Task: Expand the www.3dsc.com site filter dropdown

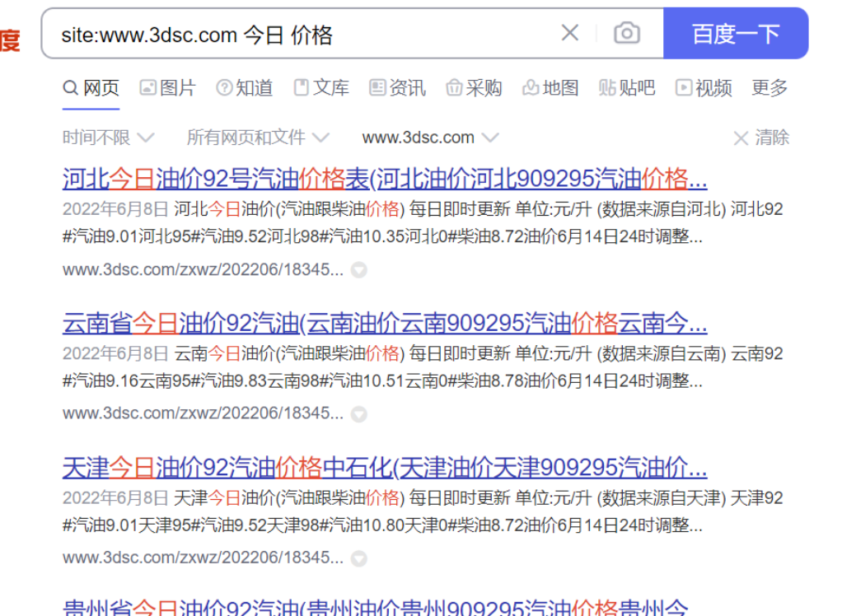Action: click(x=431, y=138)
